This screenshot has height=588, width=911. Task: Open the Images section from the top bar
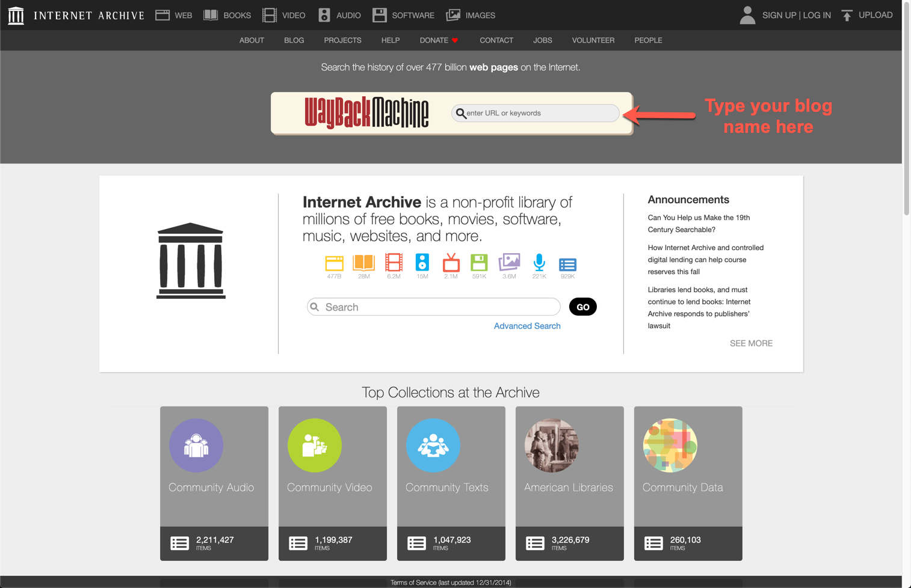tap(471, 15)
